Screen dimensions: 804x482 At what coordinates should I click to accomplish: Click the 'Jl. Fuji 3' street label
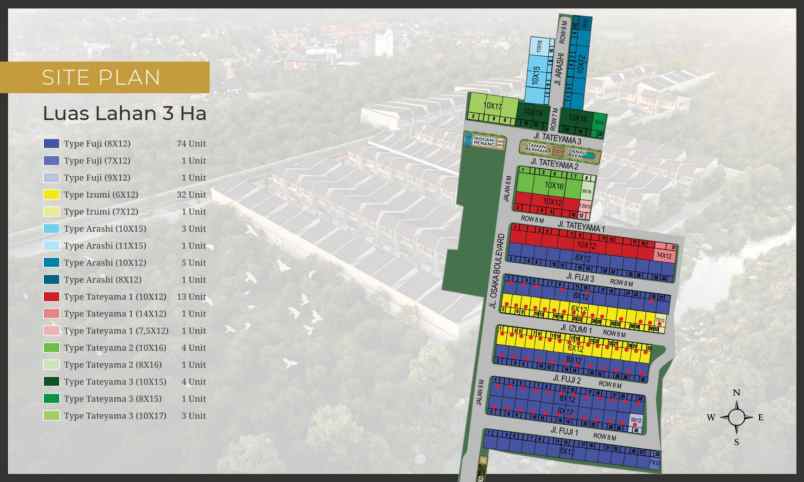pos(580,277)
